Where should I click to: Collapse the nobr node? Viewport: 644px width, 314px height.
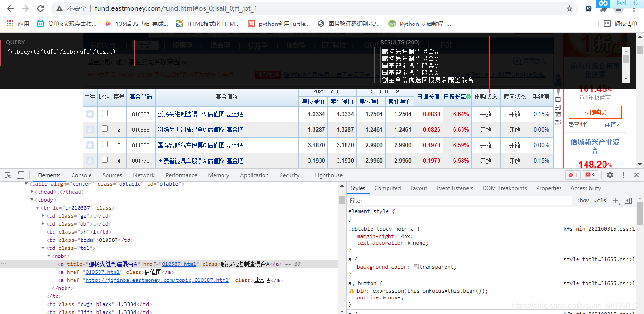(x=49, y=256)
